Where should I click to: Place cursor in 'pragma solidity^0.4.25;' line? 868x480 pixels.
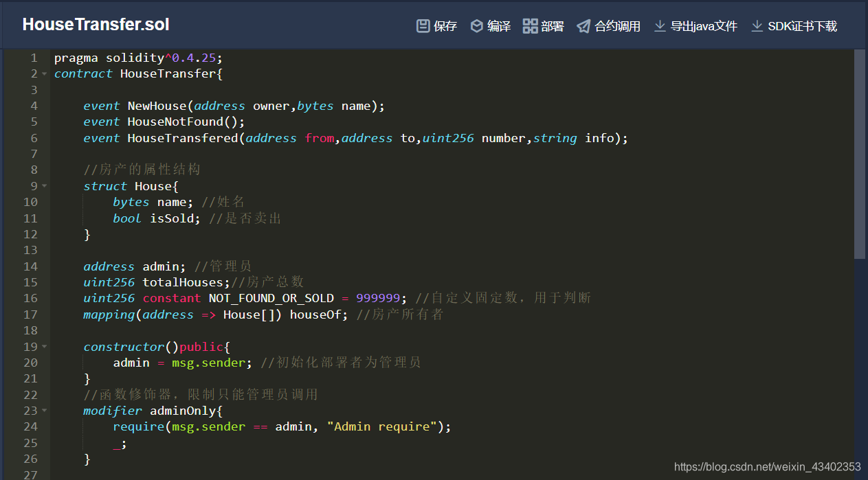[138, 58]
